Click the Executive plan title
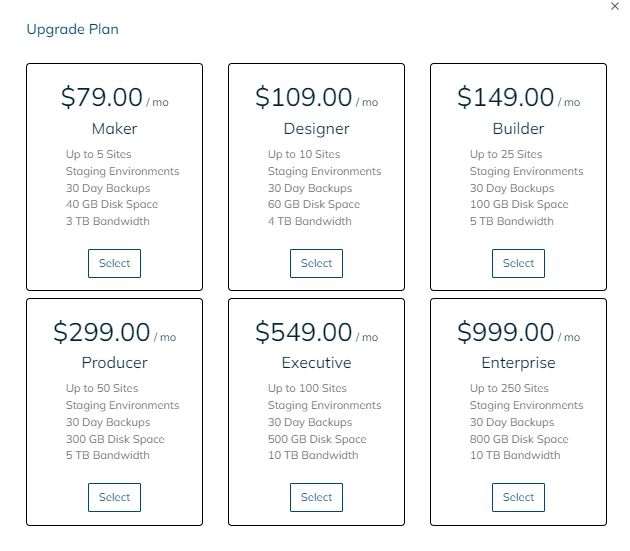 pos(316,363)
